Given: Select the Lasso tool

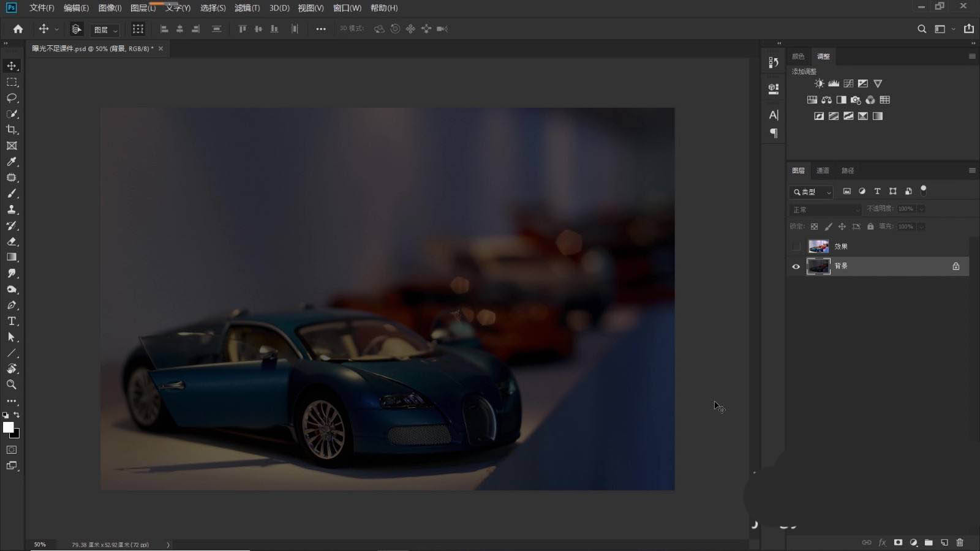Looking at the screenshot, I should tap(12, 98).
